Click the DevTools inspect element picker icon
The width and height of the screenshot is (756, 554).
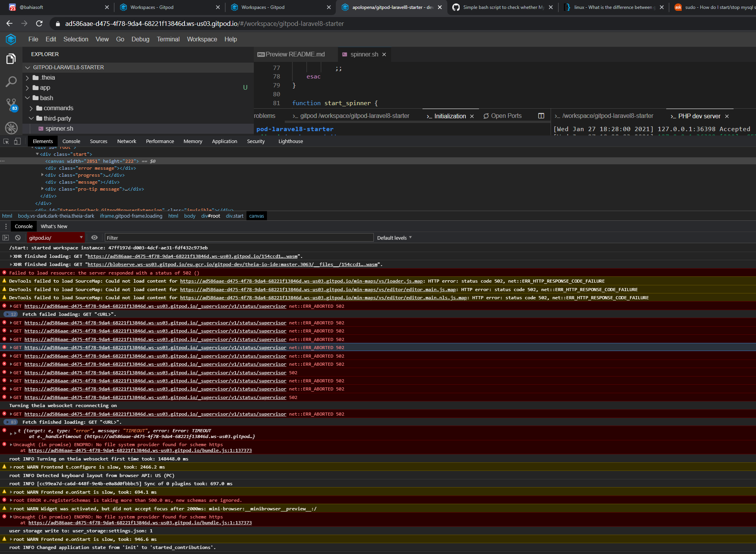6,141
